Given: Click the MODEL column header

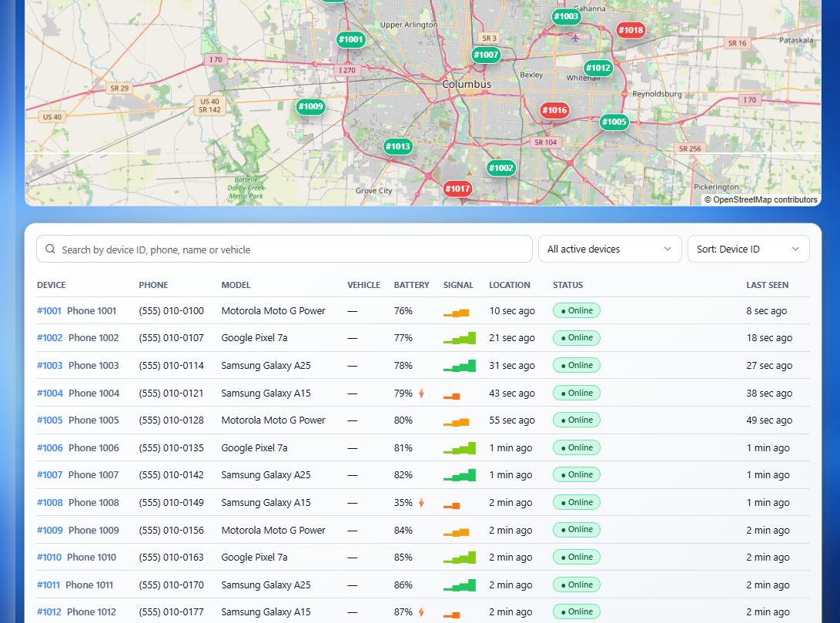Looking at the screenshot, I should click(x=236, y=285).
